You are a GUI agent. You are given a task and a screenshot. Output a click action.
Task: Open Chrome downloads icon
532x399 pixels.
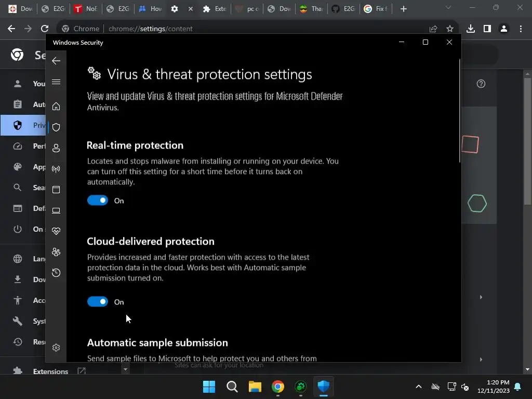pos(471,29)
